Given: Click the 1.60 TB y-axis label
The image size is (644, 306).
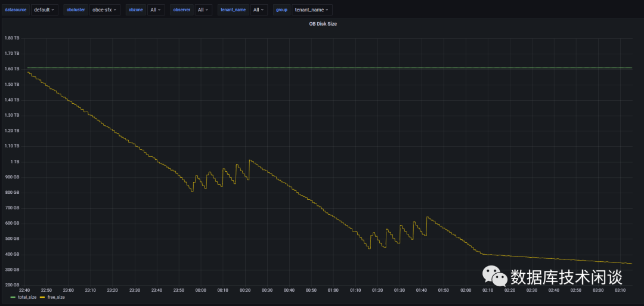Looking at the screenshot, I should coord(11,69).
